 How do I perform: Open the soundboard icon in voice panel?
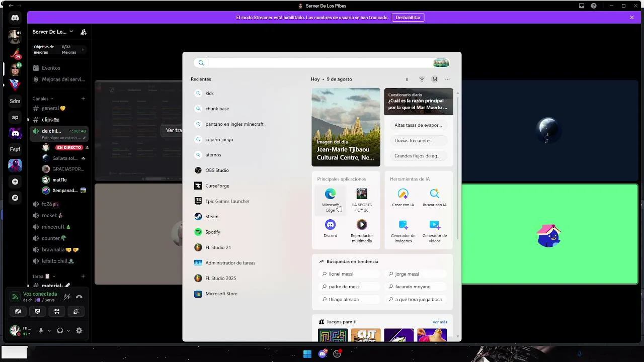76,312
